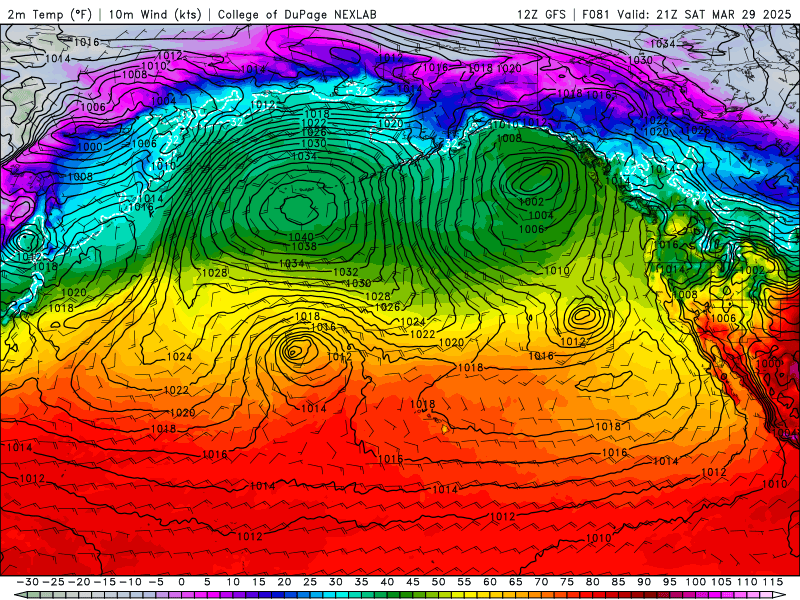Click the "Valid: 21Z SAT MAR 29 2025" text

point(705,14)
